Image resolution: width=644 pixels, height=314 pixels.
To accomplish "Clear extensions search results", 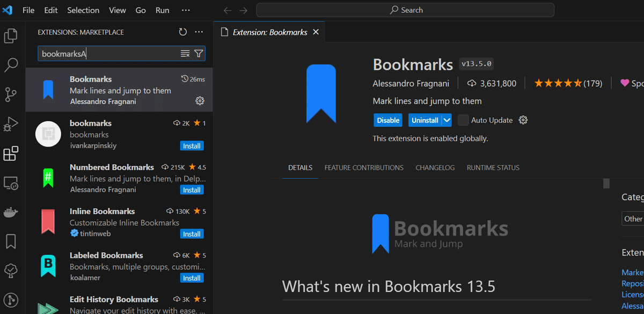I will coord(185,54).
